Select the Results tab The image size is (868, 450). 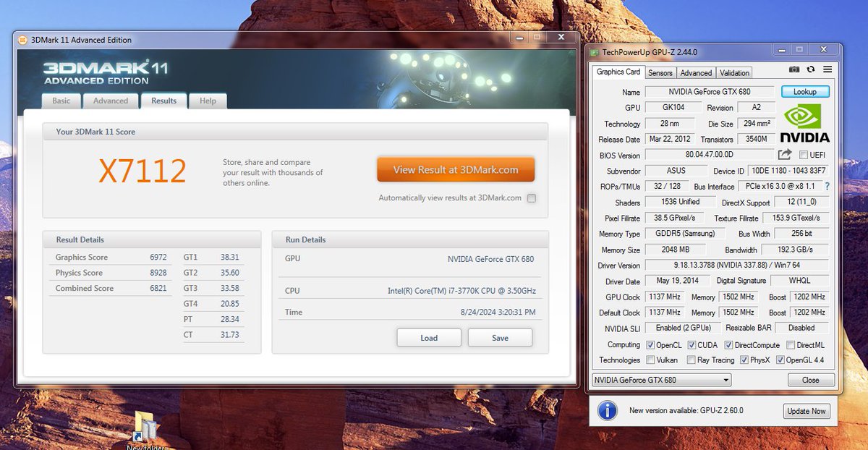164,101
